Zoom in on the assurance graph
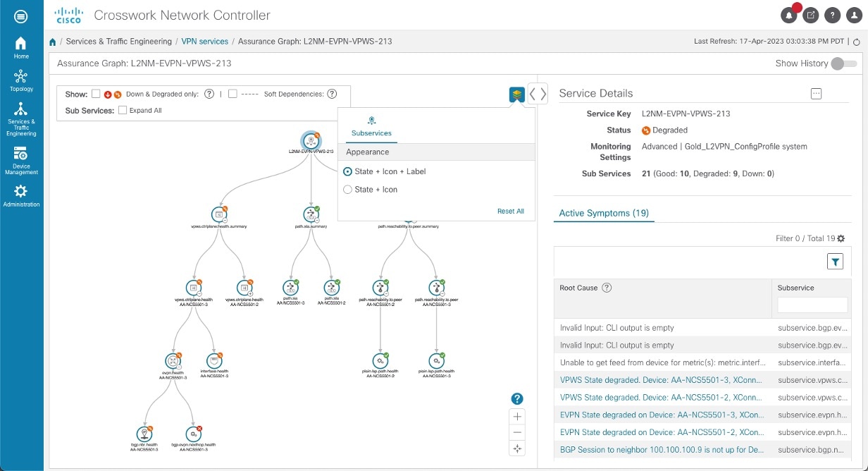 (517, 416)
